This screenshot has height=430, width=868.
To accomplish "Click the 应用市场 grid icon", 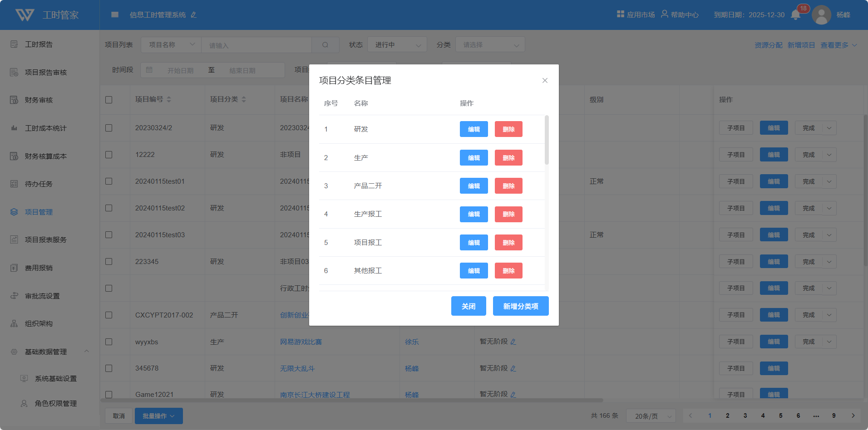I will tap(620, 15).
